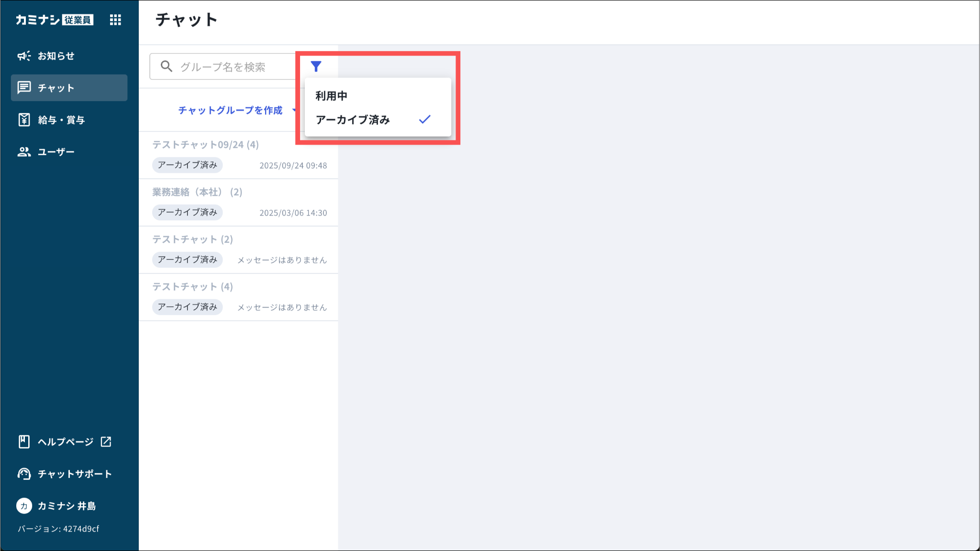The width and height of the screenshot is (980, 551).
Task: Click the カミナシ 井島 user avatar
Action: [24, 506]
